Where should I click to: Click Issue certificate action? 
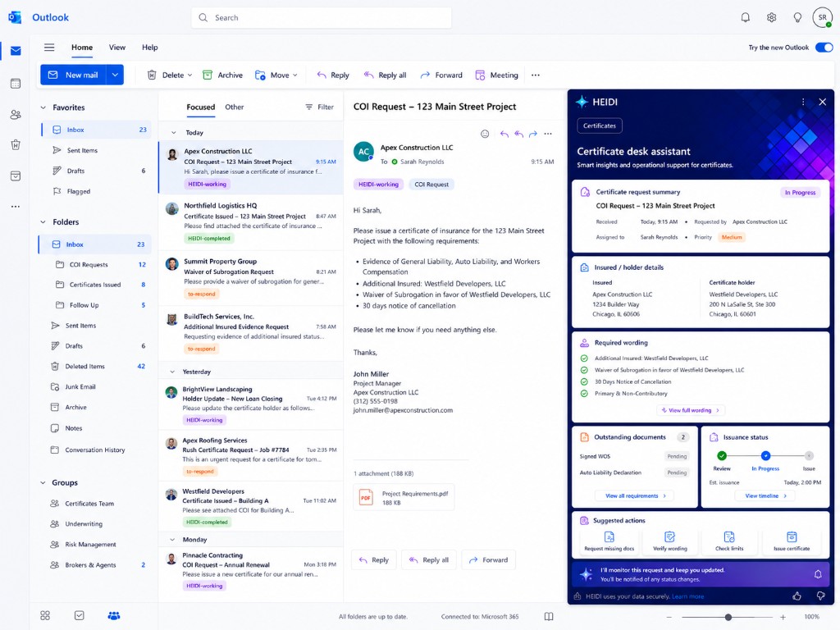(x=792, y=541)
